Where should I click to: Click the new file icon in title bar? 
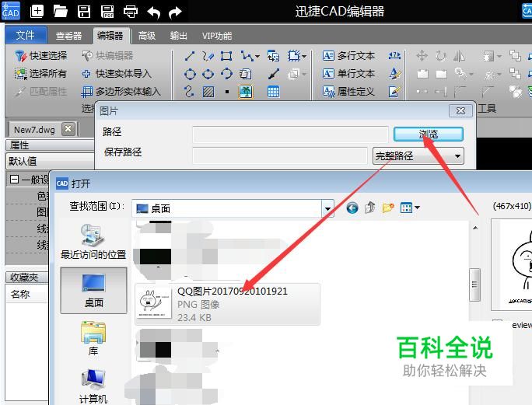[x=37, y=11]
